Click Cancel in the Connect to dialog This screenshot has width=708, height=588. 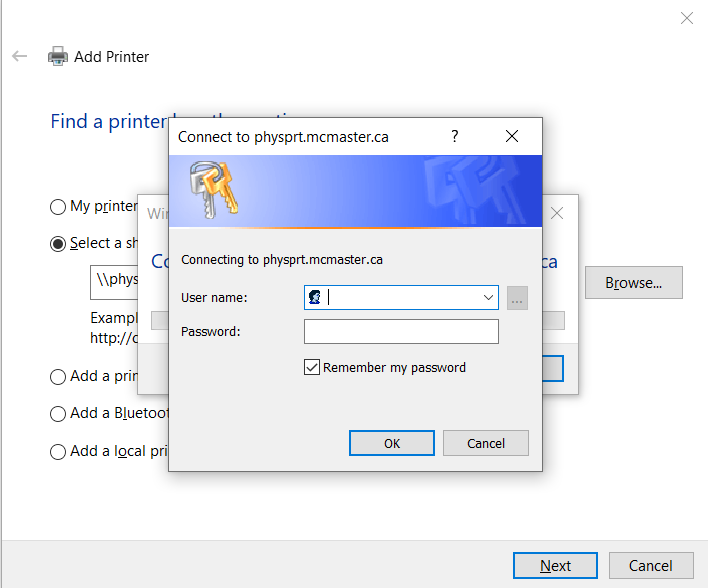pyautogui.click(x=485, y=443)
